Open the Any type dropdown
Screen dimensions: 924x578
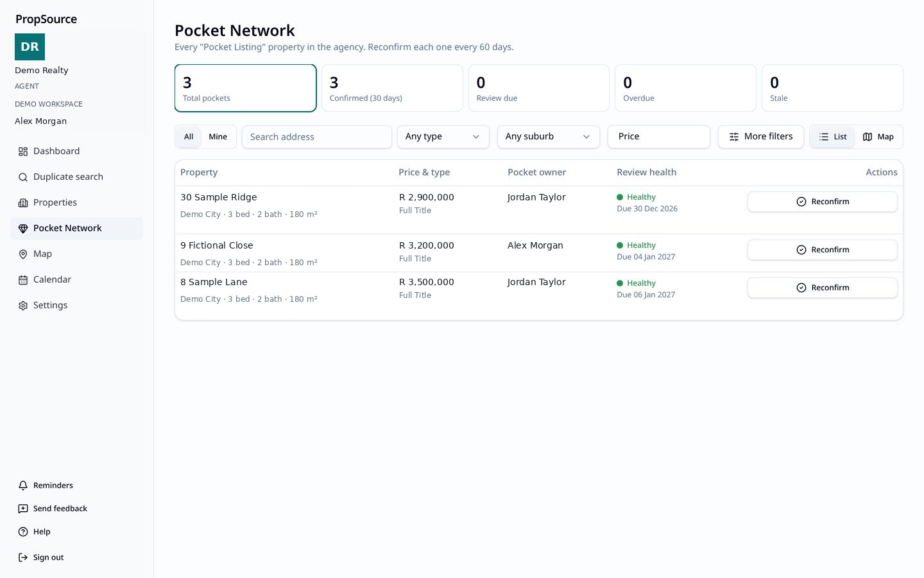[443, 137]
